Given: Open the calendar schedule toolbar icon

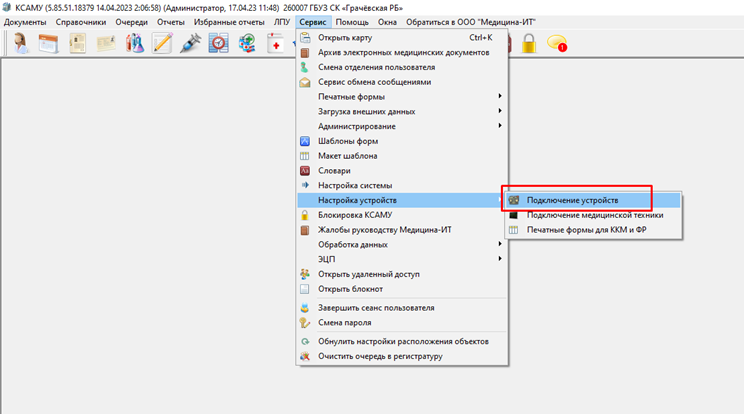Looking at the screenshot, I should [x=47, y=43].
